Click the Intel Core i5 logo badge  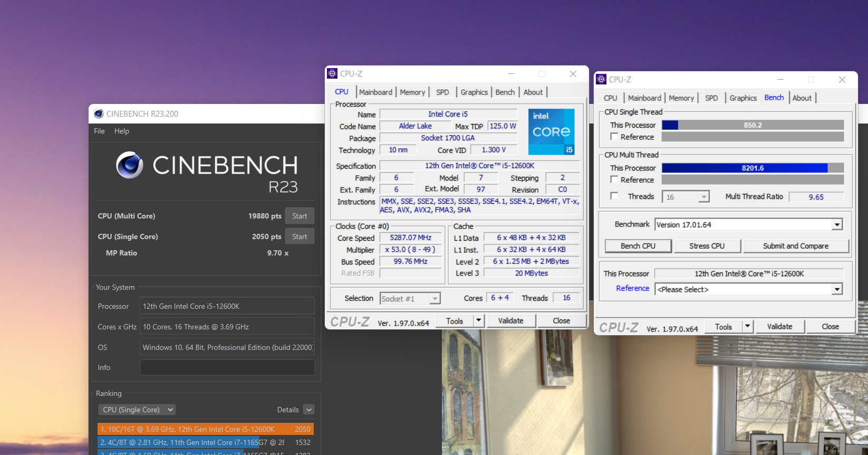coord(551,132)
